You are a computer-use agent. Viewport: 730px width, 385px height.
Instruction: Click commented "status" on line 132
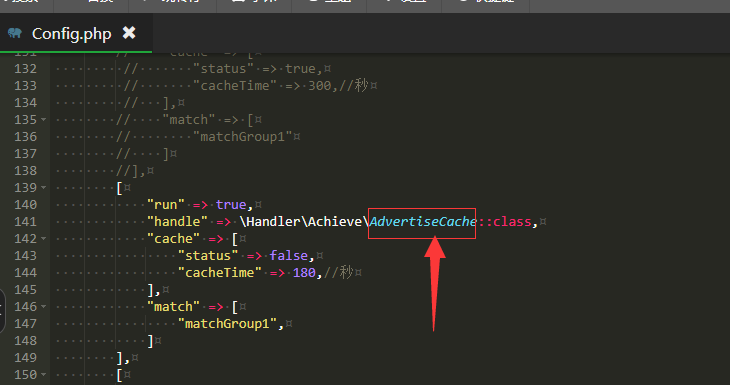[223, 69]
